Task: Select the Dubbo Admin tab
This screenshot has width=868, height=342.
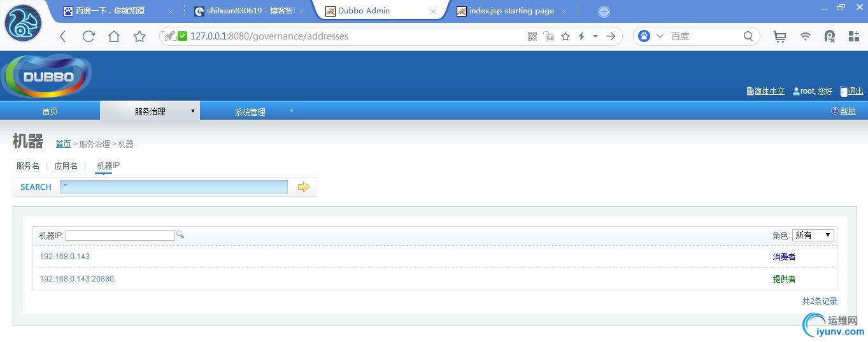Action: [380, 11]
